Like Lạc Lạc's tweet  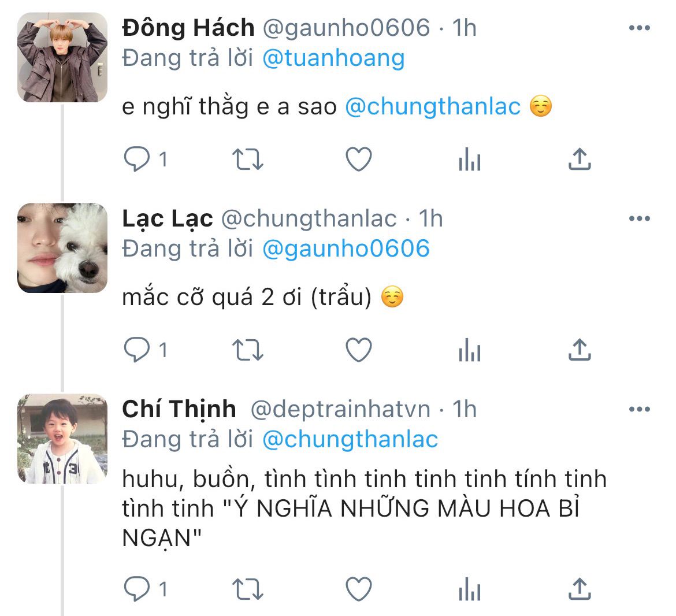(x=358, y=350)
